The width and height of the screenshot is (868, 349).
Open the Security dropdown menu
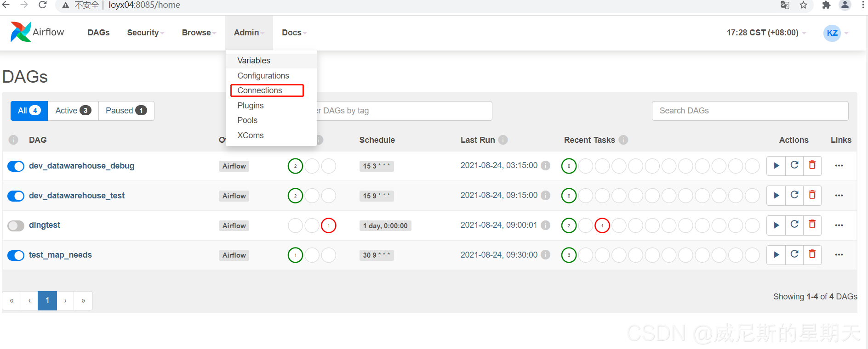145,33
